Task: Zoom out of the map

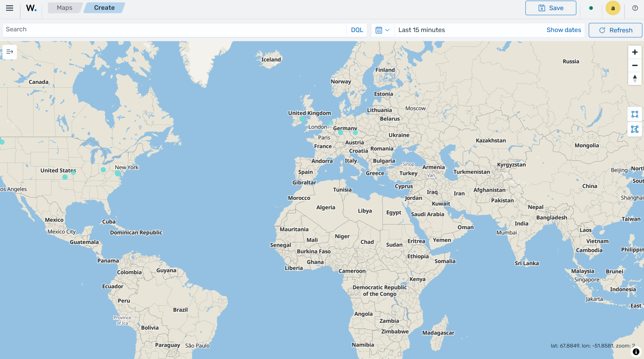Action: coord(635,65)
